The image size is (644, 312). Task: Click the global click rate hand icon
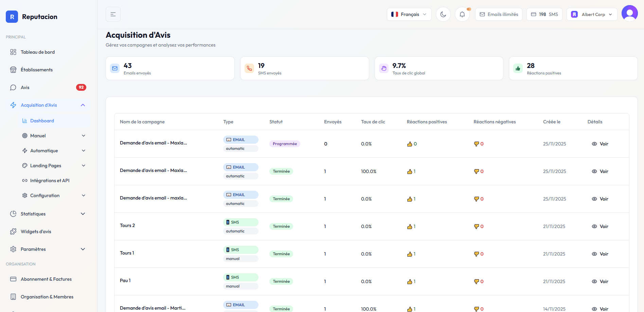click(384, 68)
